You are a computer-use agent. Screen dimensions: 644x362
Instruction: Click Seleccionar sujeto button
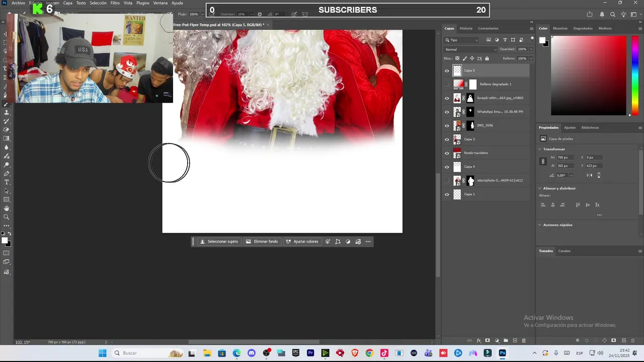219,242
